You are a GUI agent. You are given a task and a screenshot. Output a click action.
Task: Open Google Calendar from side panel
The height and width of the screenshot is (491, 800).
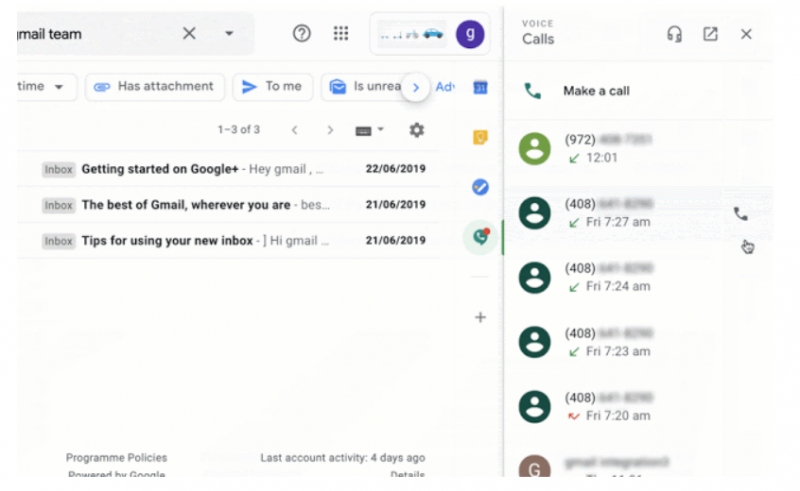click(x=480, y=87)
